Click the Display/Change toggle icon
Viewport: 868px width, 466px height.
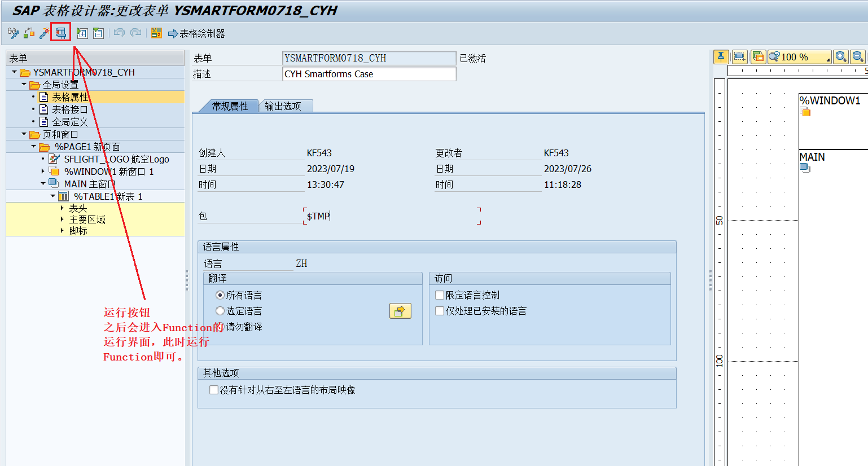(x=13, y=33)
